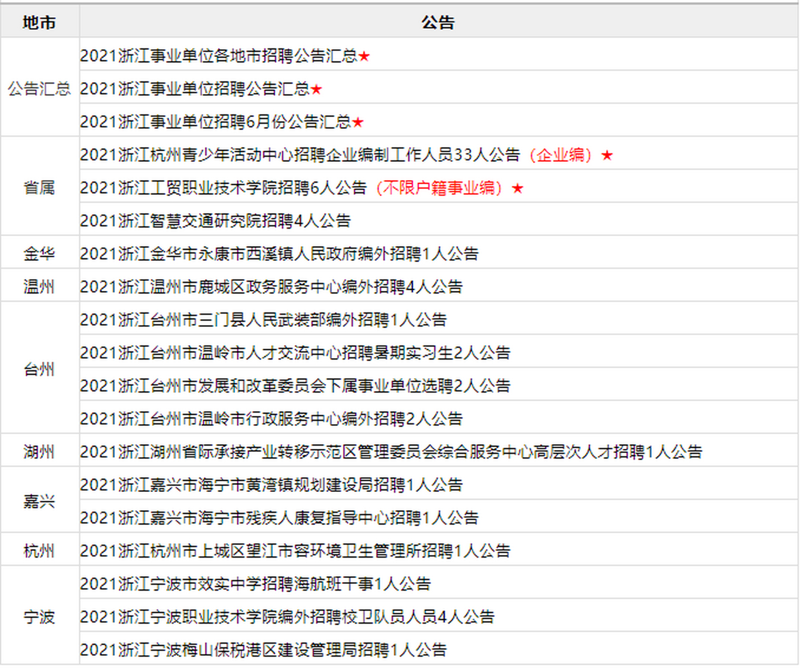The image size is (800, 672).
Task: Click the 公告 column header
Action: [x=438, y=23]
